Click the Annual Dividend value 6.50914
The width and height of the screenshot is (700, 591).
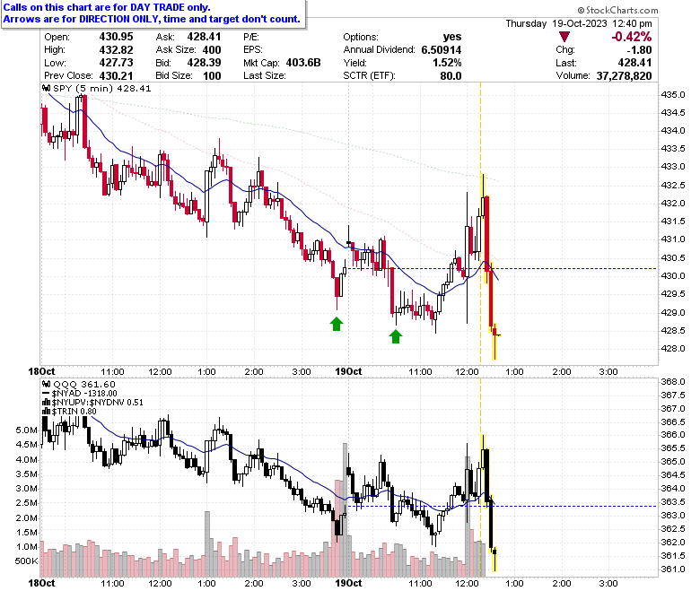point(441,49)
